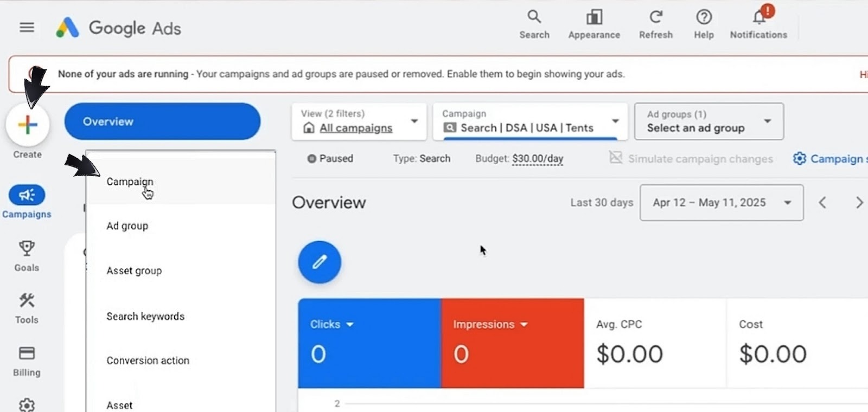868x412 pixels.
Task: Click the Refresh icon
Action: point(655,17)
